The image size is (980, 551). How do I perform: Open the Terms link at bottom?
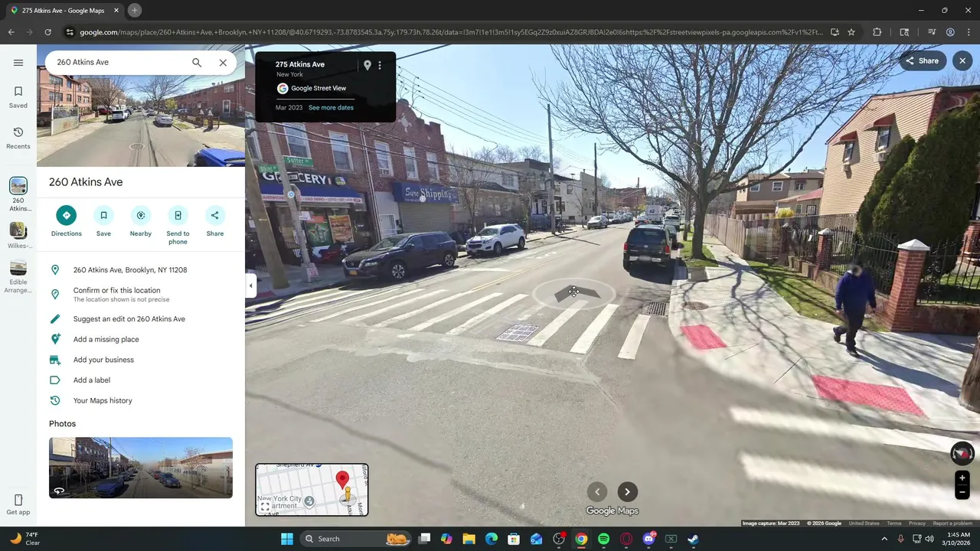click(x=894, y=523)
